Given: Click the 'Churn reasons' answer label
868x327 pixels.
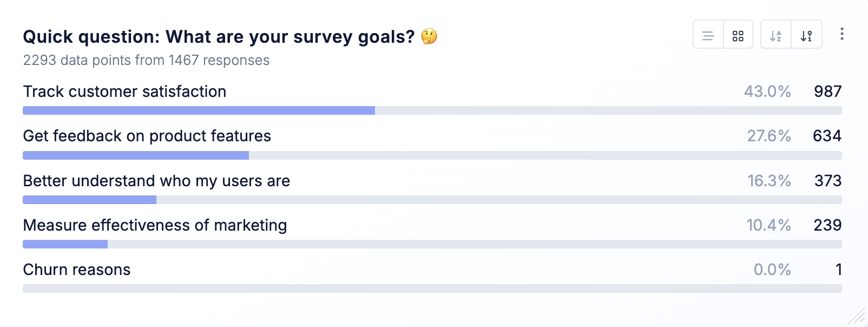Looking at the screenshot, I should tap(77, 270).
